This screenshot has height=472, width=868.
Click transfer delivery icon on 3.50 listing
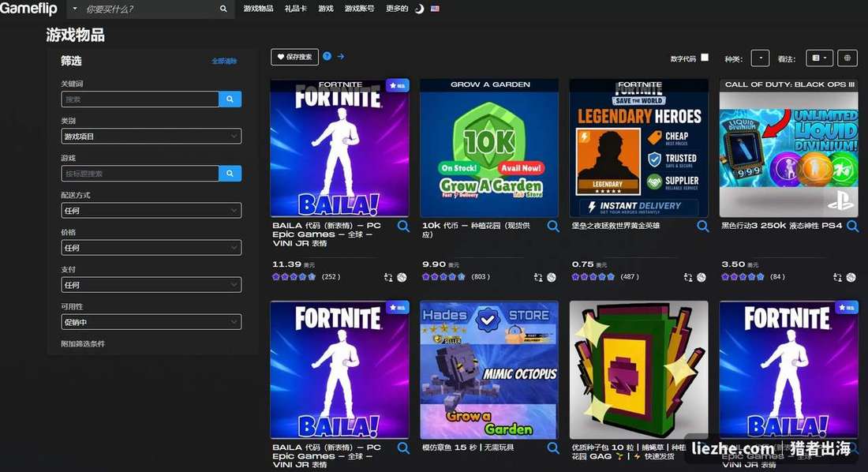click(x=837, y=277)
